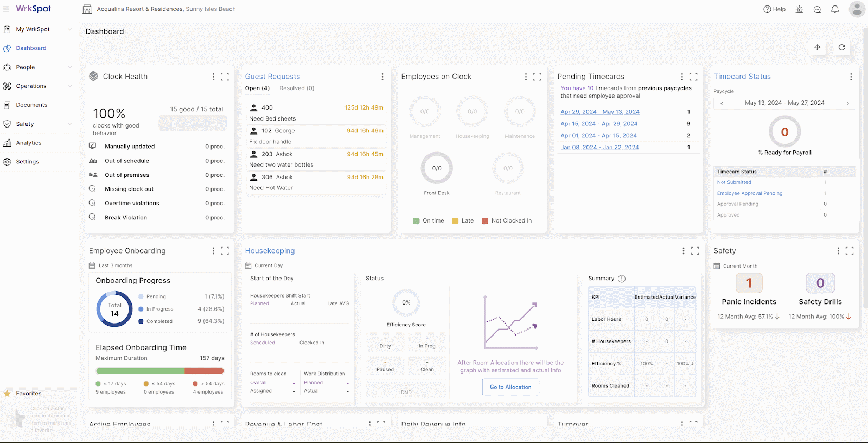
Task: Toggle the On time legend item
Action: (x=429, y=221)
